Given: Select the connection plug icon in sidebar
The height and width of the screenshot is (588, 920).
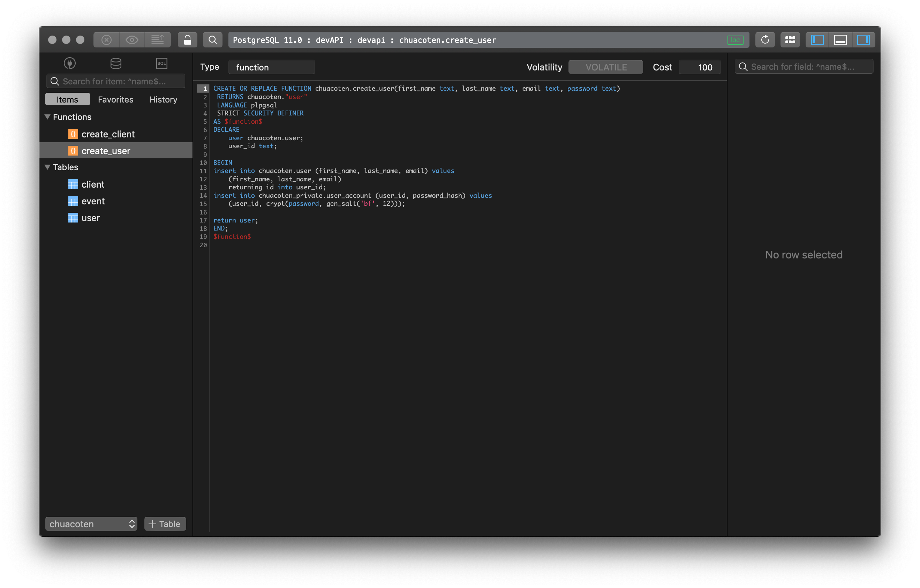Looking at the screenshot, I should tap(69, 63).
